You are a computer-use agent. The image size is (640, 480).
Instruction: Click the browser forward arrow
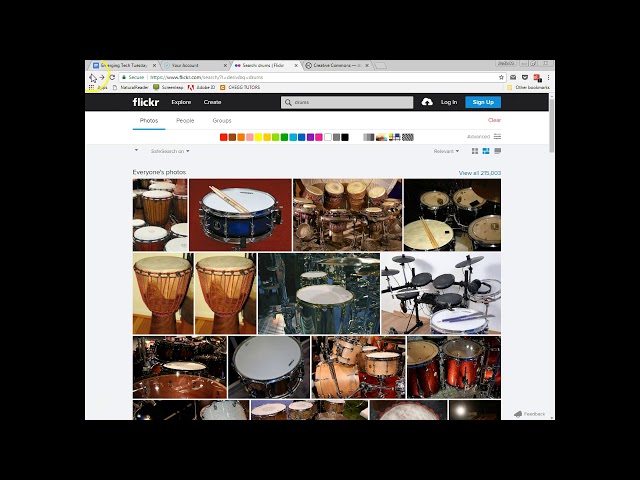[x=102, y=77]
